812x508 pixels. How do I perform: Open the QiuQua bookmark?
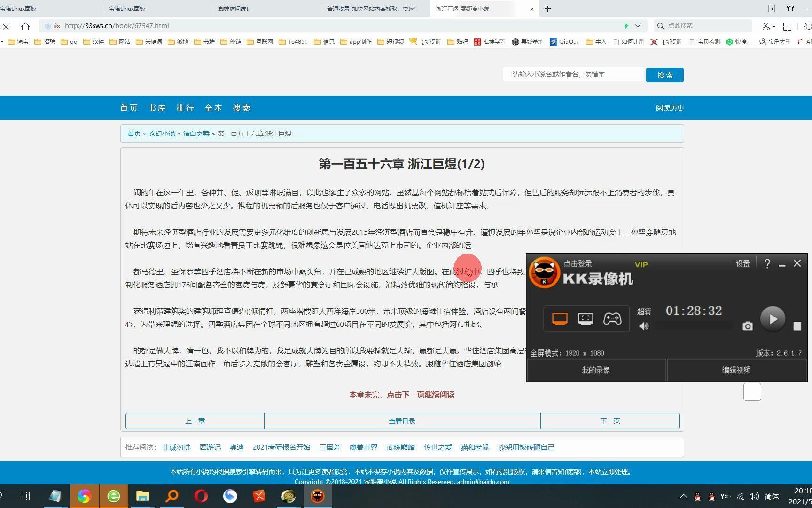click(x=564, y=42)
